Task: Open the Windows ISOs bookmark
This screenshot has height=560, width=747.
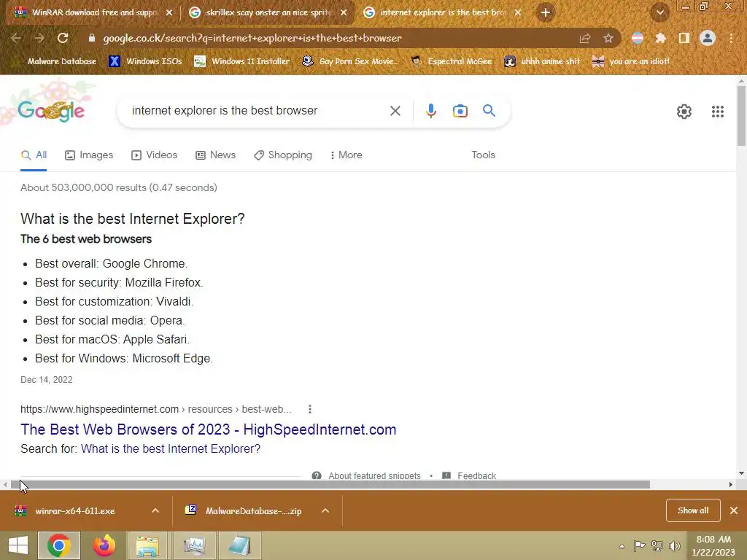Action: 145,61
